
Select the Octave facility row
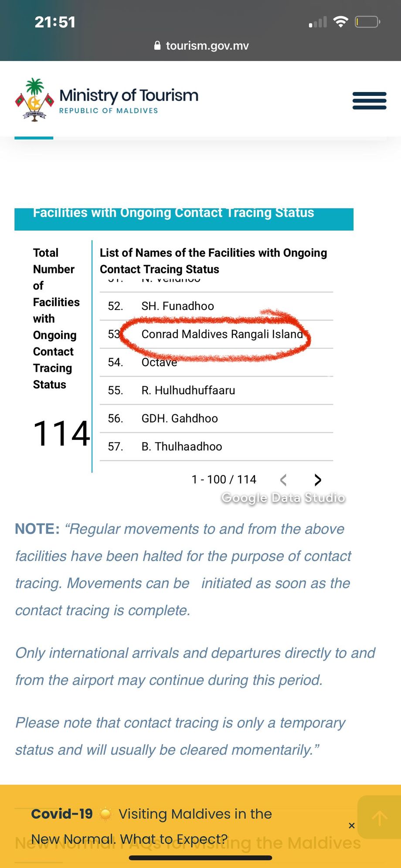coord(216,362)
